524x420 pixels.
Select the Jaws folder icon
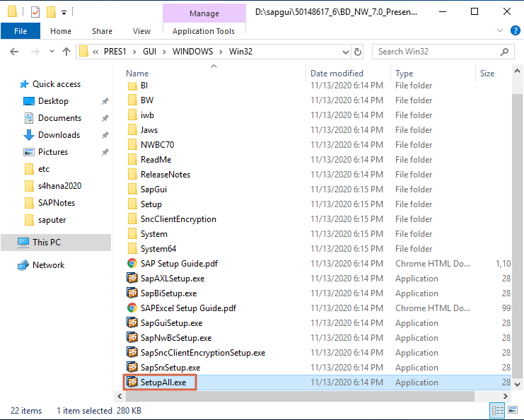point(132,129)
